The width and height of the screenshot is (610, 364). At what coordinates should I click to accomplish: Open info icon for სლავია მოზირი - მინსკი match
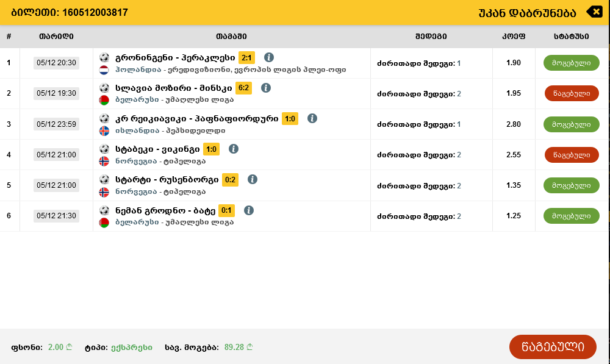tap(266, 88)
